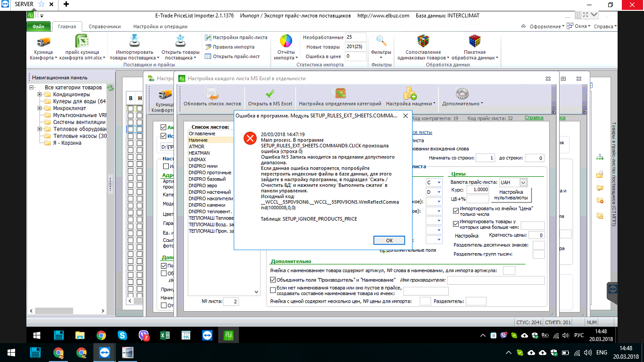This screenshot has height=362, width=644.
Task: Open the Файл menu
Action: [x=39, y=26]
